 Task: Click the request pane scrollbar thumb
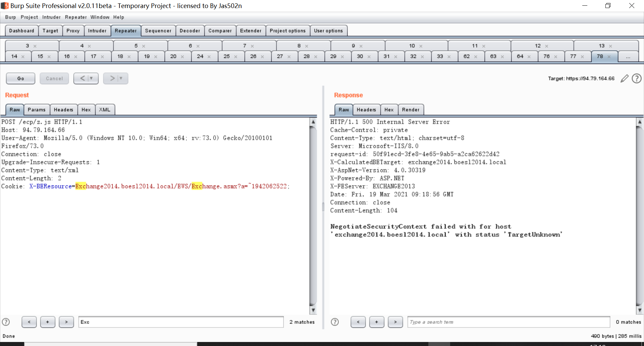pos(313,216)
